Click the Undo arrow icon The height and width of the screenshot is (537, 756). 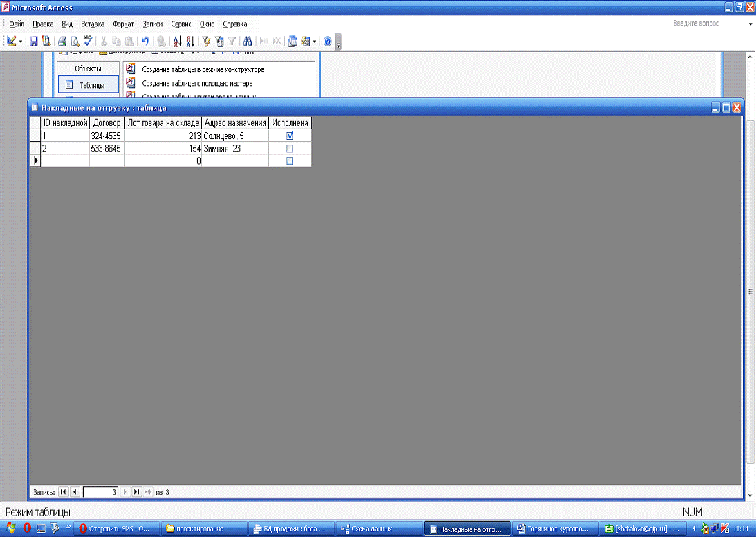tap(145, 42)
